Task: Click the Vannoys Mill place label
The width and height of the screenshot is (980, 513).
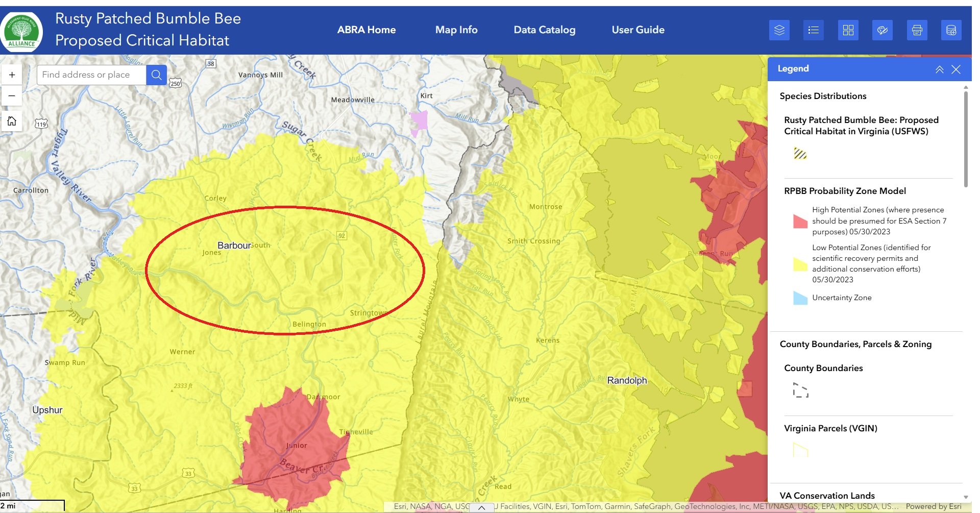Action: click(260, 75)
